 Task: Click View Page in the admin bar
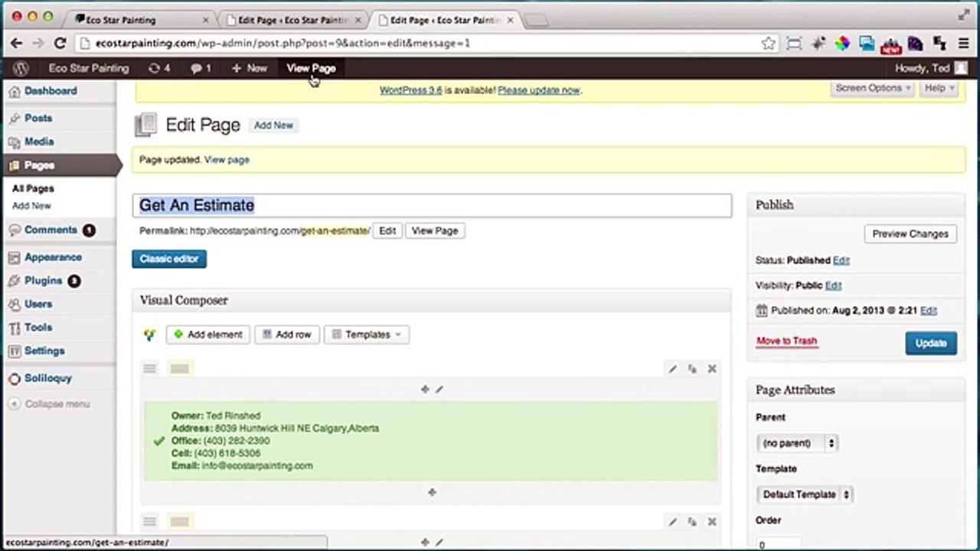pos(311,68)
